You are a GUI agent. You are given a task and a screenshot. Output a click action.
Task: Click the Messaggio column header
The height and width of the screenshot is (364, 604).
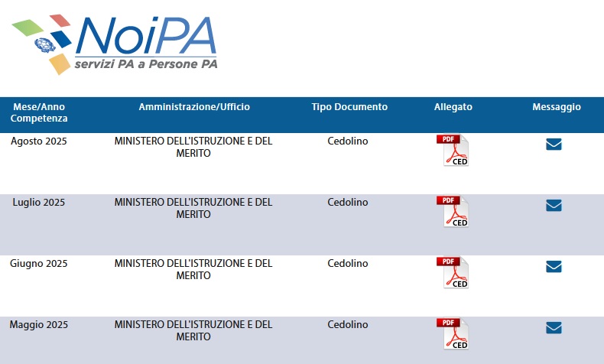coord(557,107)
